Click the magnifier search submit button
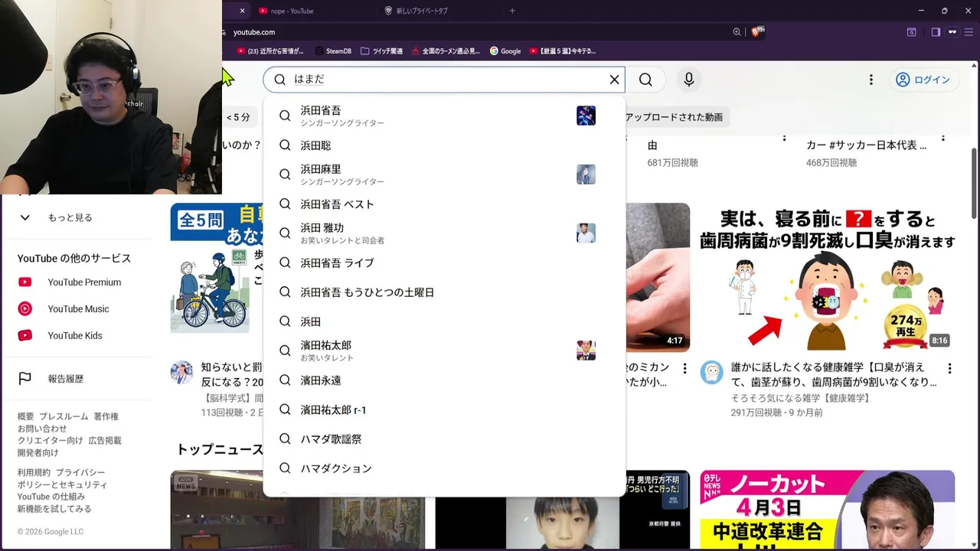Image resolution: width=980 pixels, height=551 pixels. (x=645, y=80)
